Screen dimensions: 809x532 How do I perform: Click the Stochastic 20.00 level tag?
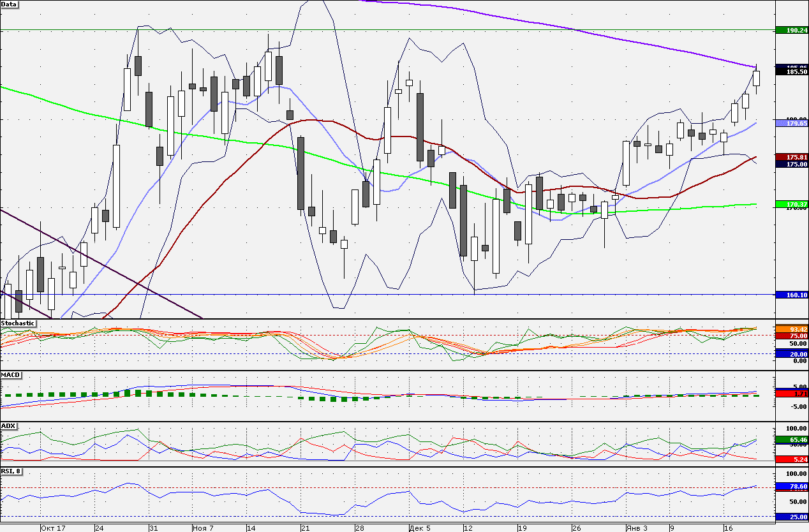pos(792,354)
